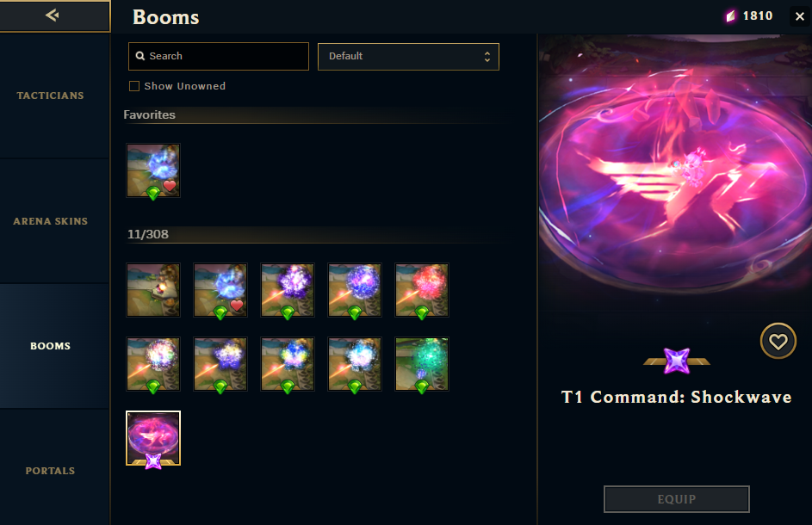Click the back arrow icon
The width and height of the screenshot is (812, 525).
pyautogui.click(x=52, y=15)
